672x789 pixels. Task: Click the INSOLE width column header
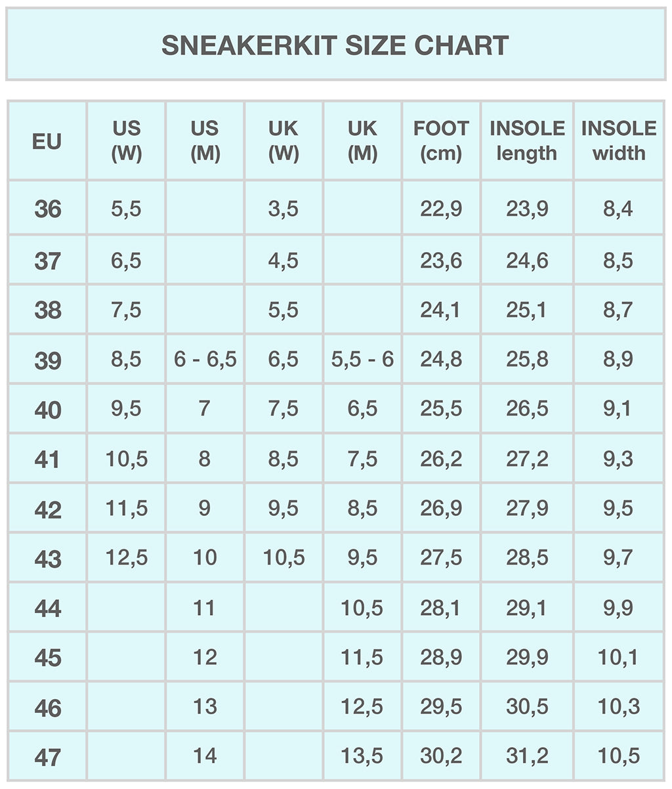[618, 140]
